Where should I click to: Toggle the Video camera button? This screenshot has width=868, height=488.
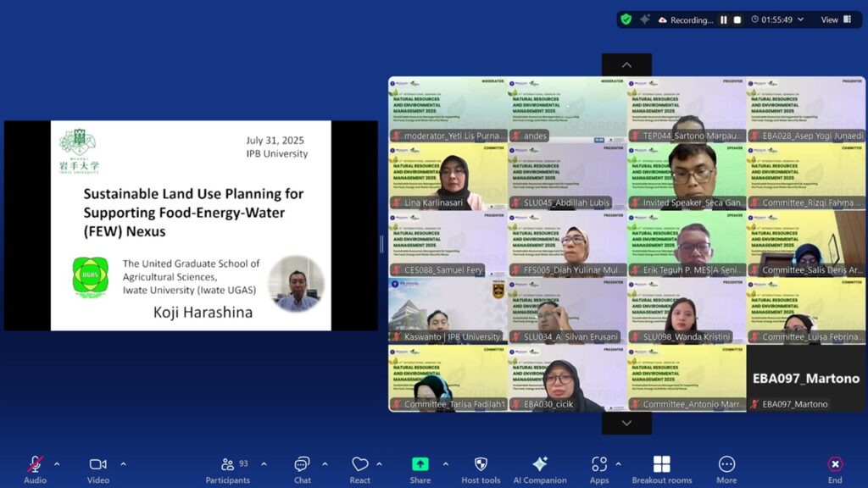tap(97, 465)
